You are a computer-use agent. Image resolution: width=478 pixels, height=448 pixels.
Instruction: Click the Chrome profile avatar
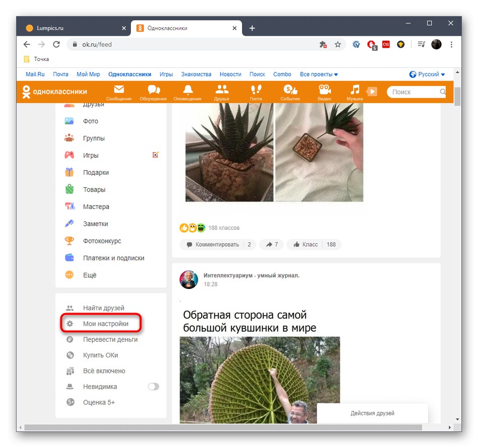(436, 44)
